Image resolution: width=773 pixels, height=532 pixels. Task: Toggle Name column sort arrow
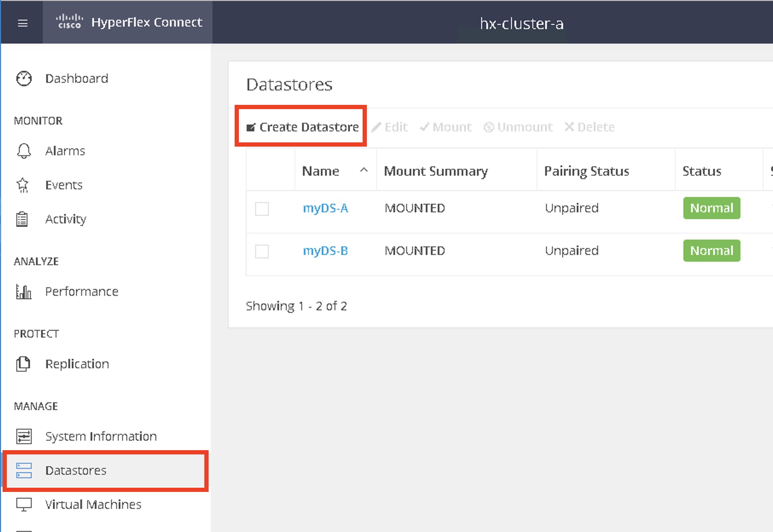pyautogui.click(x=363, y=170)
